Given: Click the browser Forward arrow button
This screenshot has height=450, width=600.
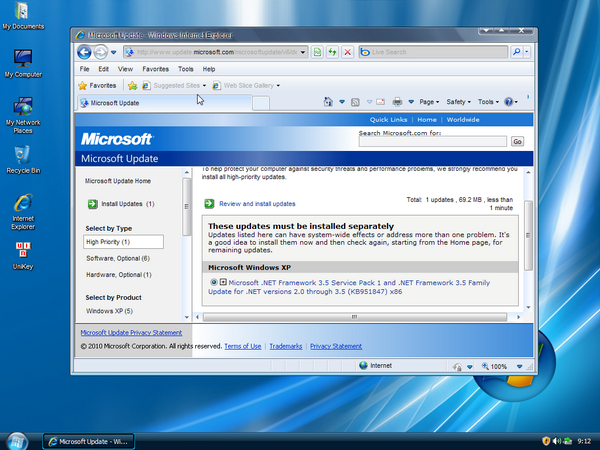Looking at the screenshot, I should pyautogui.click(x=101, y=52).
